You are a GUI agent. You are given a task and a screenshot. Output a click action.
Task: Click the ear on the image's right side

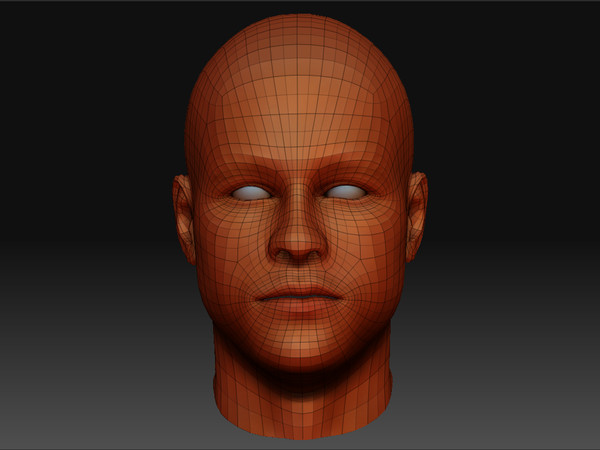pos(416,217)
